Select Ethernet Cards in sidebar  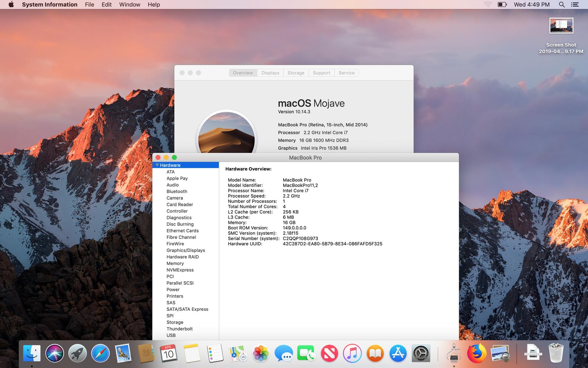click(182, 231)
